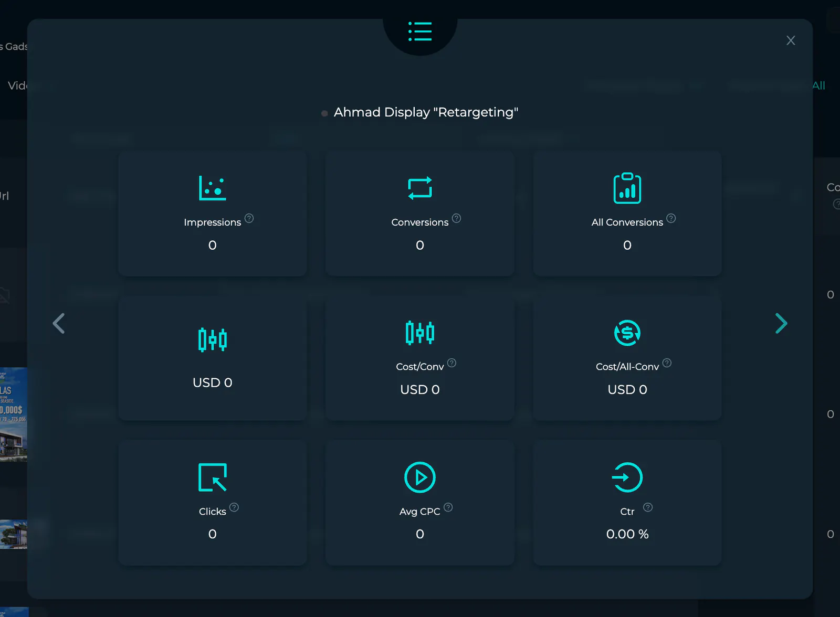The image size is (840, 617).
Task: Click the gray status dot beside campaign title
Action: point(324,113)
